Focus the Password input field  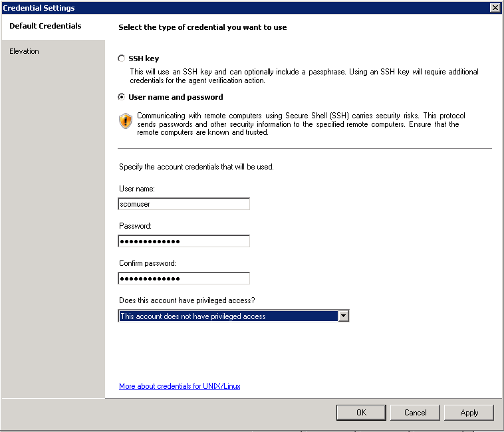184,241
